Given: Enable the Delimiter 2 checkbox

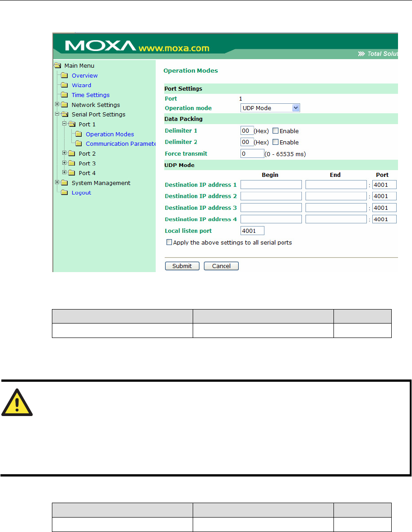Looking at the screenshot, I should (x=276, y=142).
